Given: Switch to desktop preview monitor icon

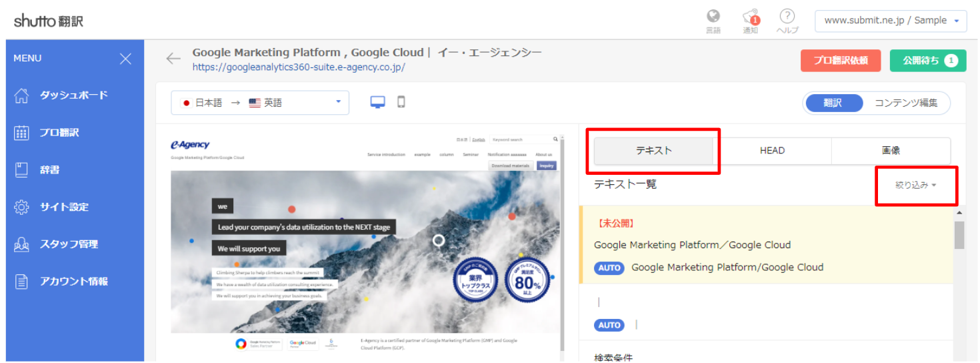Looking at the screenshot, I should [378, 102].
